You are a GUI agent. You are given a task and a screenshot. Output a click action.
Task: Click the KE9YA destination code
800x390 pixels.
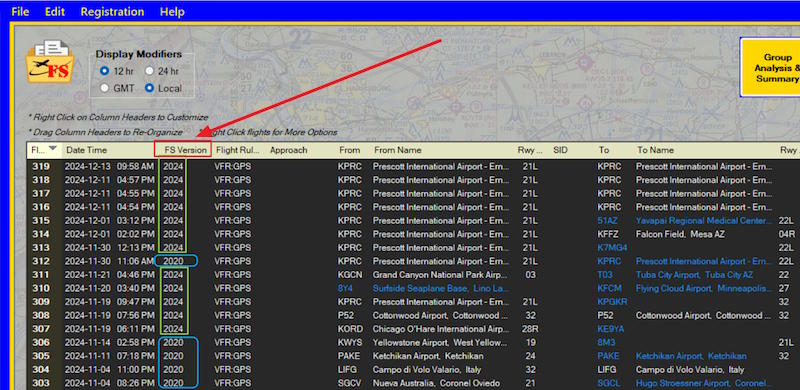pos(611,329)
